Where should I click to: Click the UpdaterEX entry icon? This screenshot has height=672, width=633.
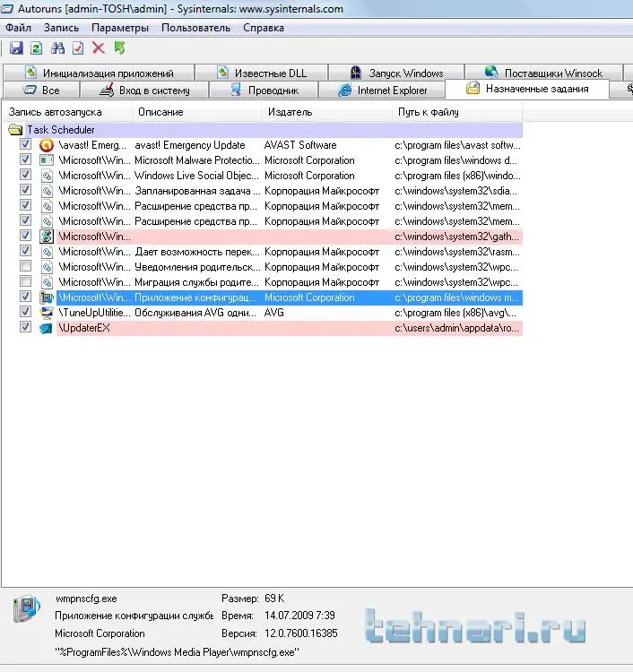47,328
